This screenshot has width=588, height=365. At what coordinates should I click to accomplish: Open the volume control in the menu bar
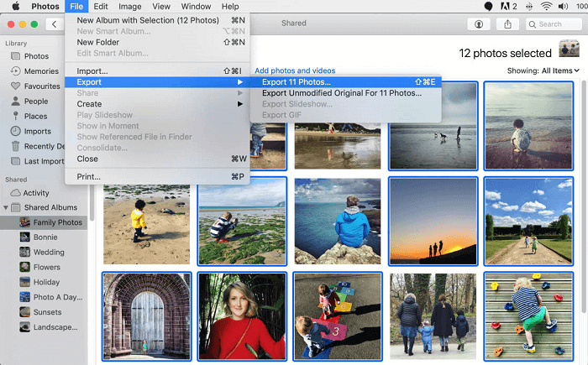tap(563, 6)
